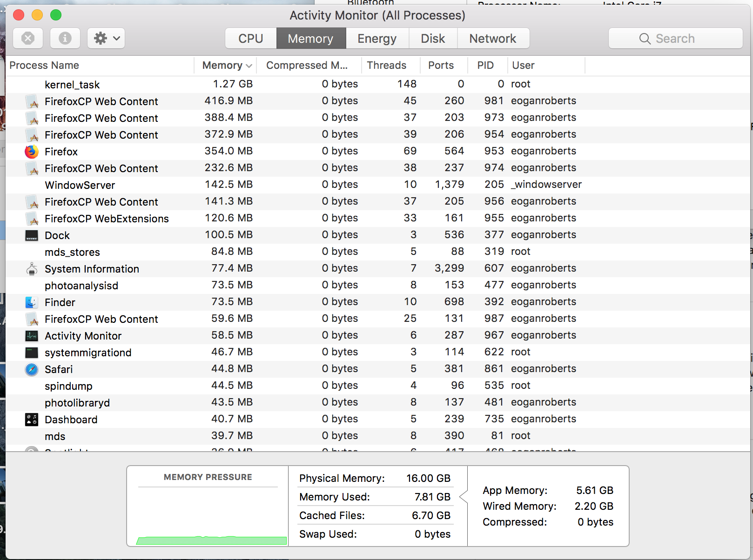The width and height of the screenshot is (753, 560).
Task: Toggle the Memory column sort arrow
Action: [x=249, y=66]
